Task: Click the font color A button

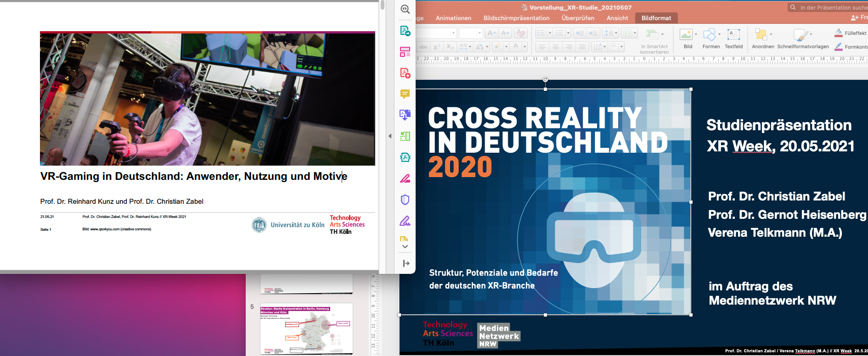Action: click(x=516, y=46)
